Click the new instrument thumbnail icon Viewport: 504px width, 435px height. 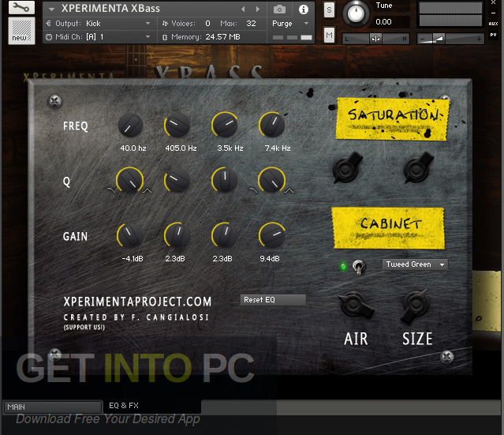(21, 31)
